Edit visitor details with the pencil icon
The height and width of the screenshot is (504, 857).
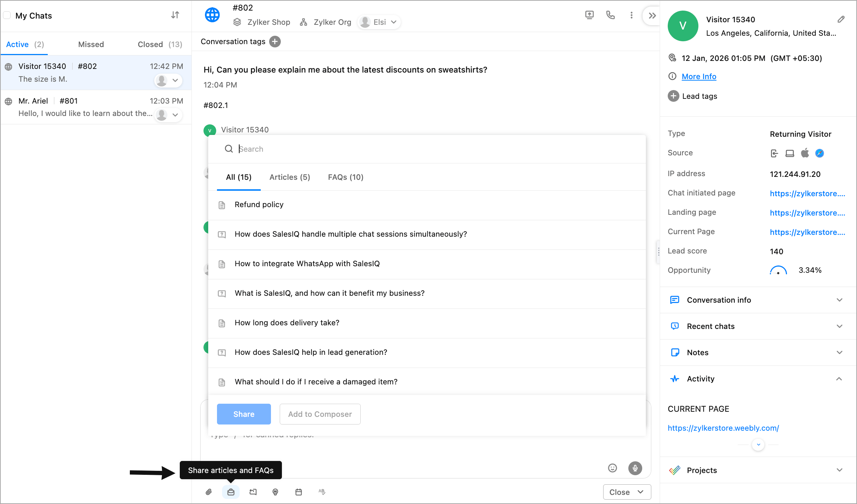[x=841, y=19]
